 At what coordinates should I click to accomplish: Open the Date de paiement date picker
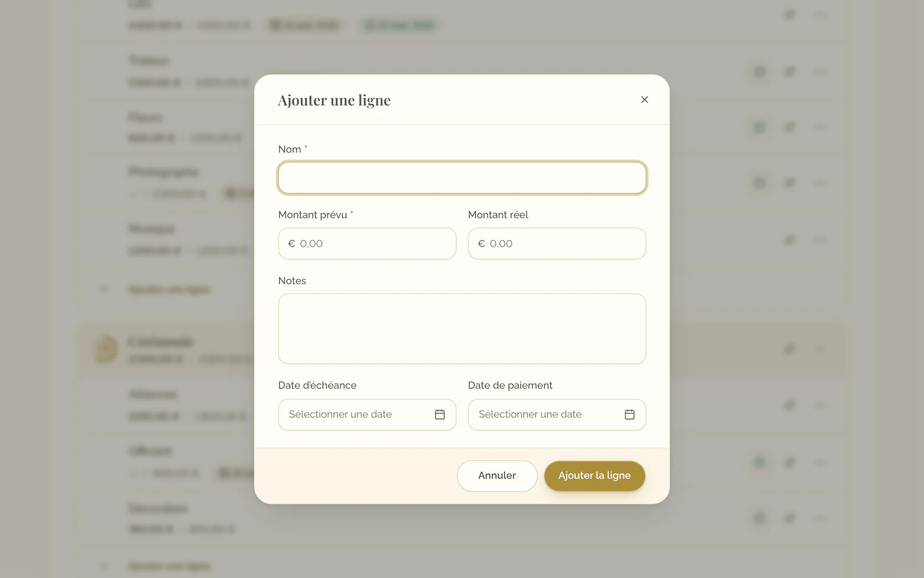pyautogui.click(x=557, y=414)
